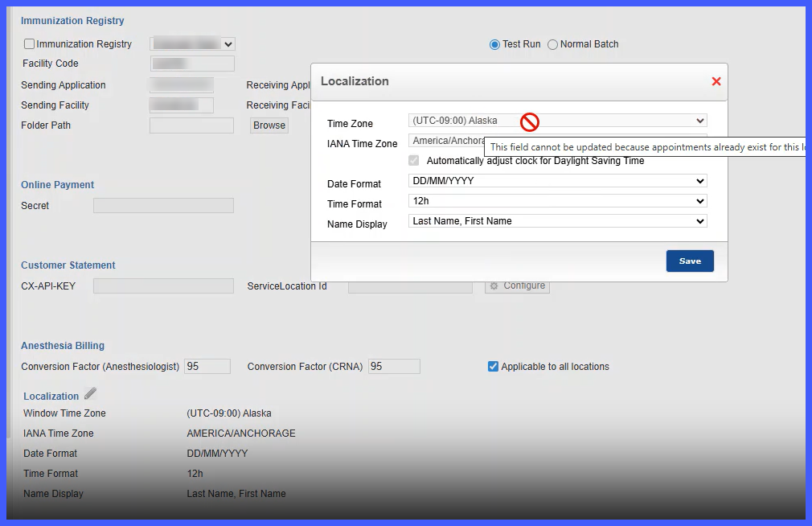Toggle automatic Daylight Saving Time adjustment checkbox
The width and height of the screenshot is (812, 526).
click(414, 161)
